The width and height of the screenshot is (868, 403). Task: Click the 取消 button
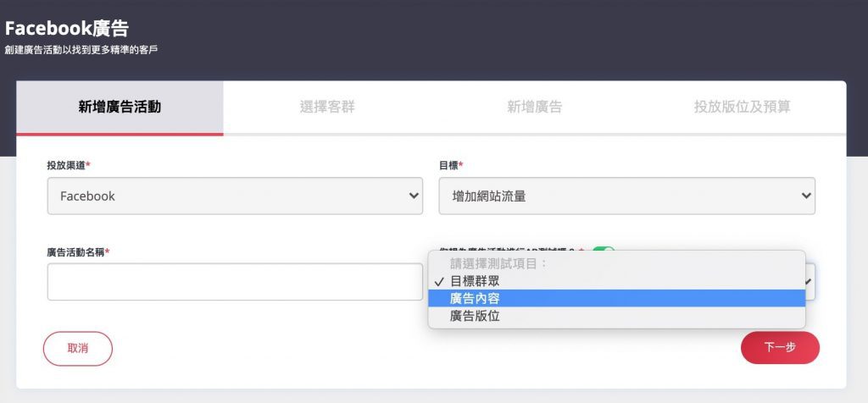[x=78, y=348]
